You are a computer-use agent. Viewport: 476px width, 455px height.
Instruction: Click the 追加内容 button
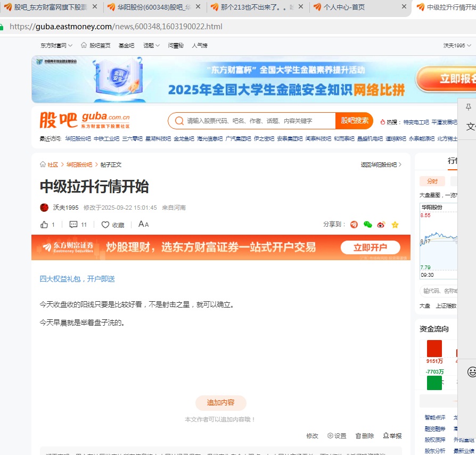[x=221, y=402]
